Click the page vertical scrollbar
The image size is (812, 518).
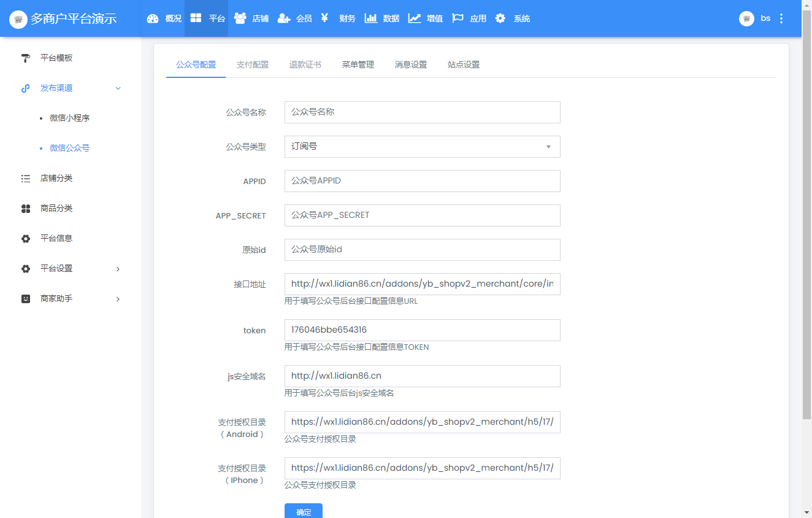pos(806,215)
